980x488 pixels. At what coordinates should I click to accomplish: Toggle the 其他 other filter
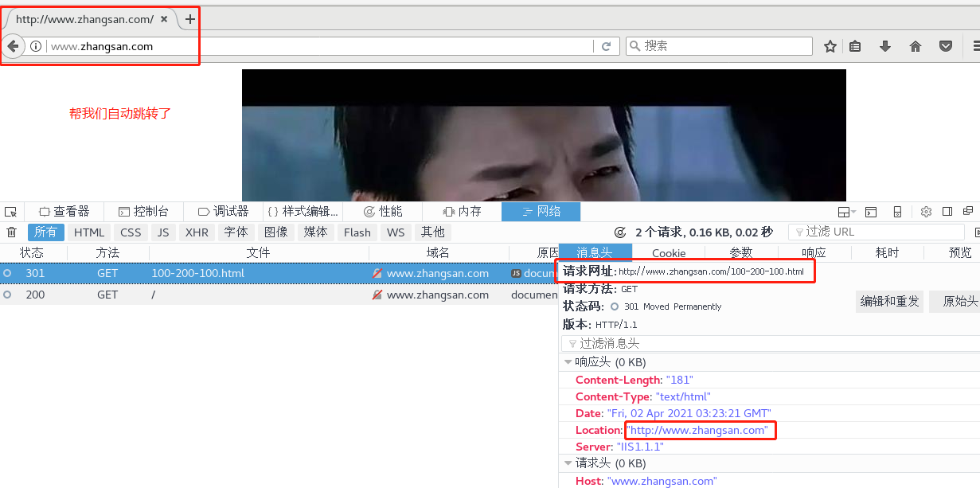click(x=432, y=232)
